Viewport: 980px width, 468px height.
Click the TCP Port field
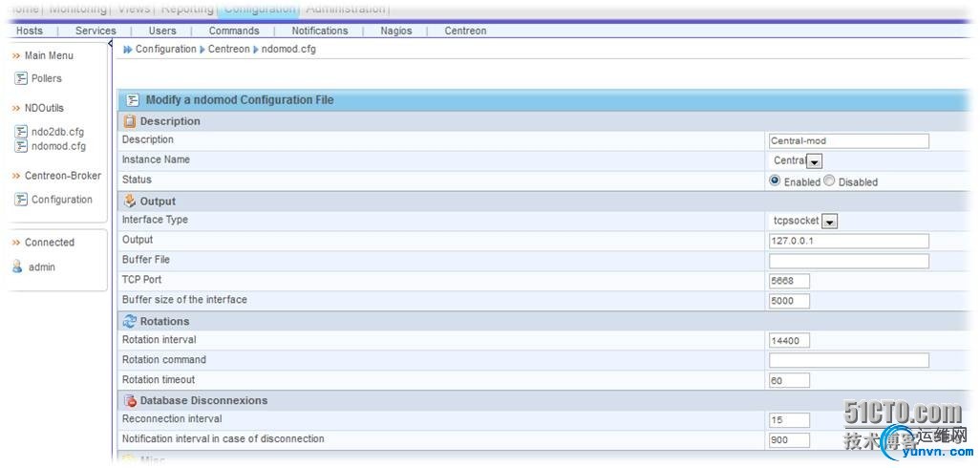[789, 281]
